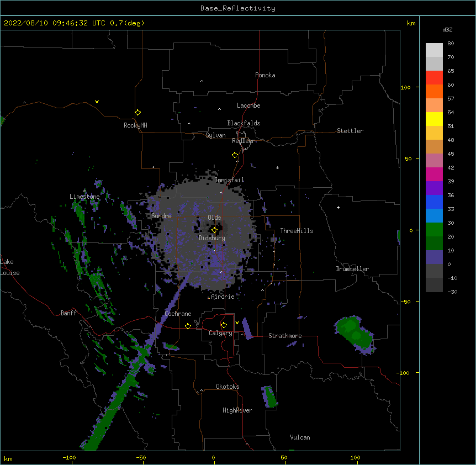This screenshot has height=465, width=476.
Task: Click the HighRiver city label
Action: (x=237, y=410)
